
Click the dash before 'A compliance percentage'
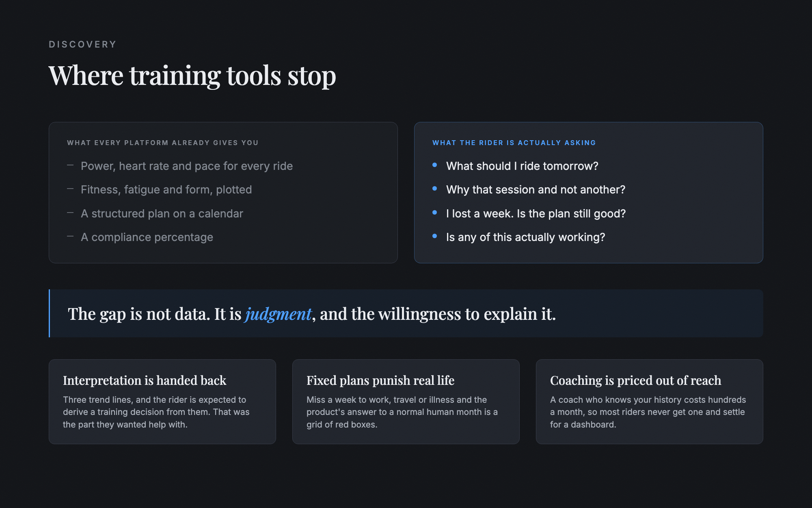pos(70,236)
